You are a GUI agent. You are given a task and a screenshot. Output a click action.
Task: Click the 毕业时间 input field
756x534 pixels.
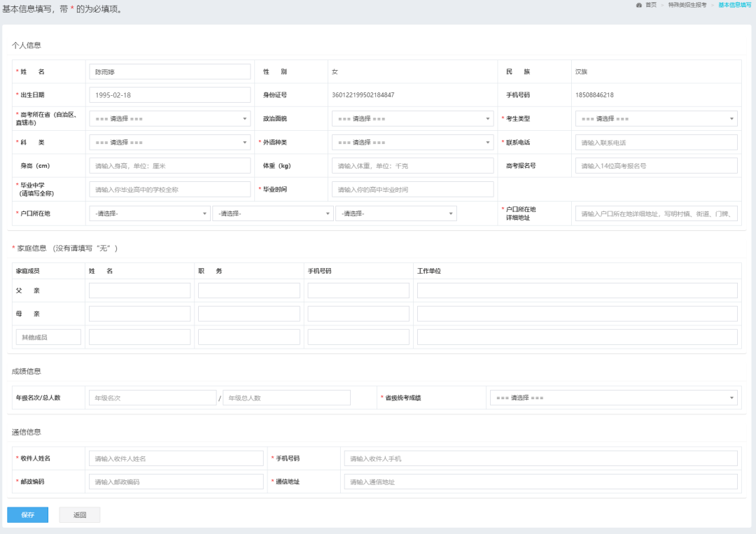pos(413,190)
